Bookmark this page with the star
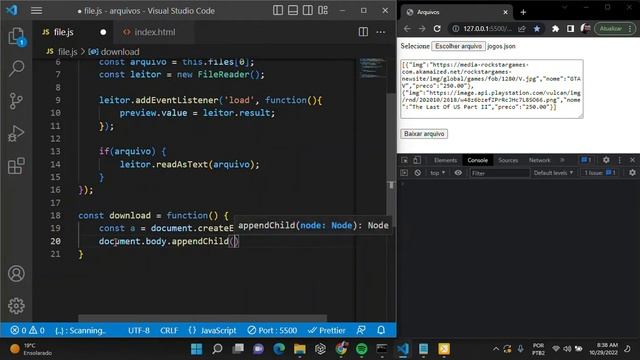The height and width of the screenshot is (360, 640). coord(537,29)
